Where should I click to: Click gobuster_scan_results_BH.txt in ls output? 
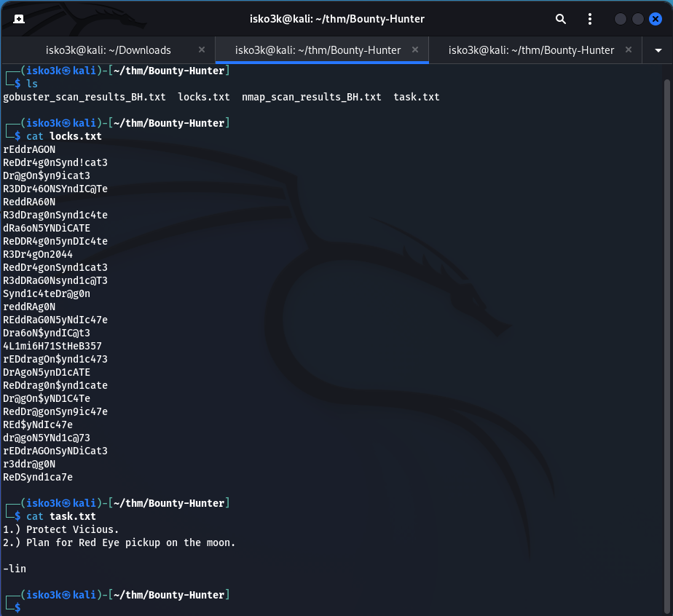coord(84,97)
